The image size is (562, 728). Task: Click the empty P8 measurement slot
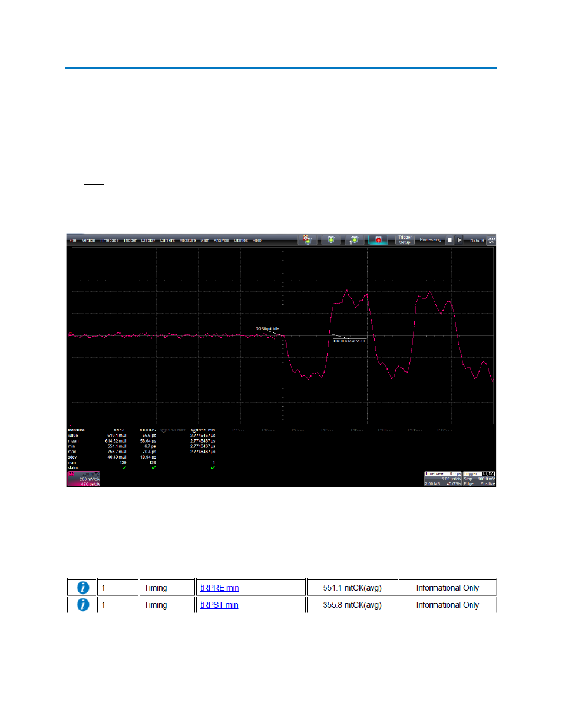327,430
